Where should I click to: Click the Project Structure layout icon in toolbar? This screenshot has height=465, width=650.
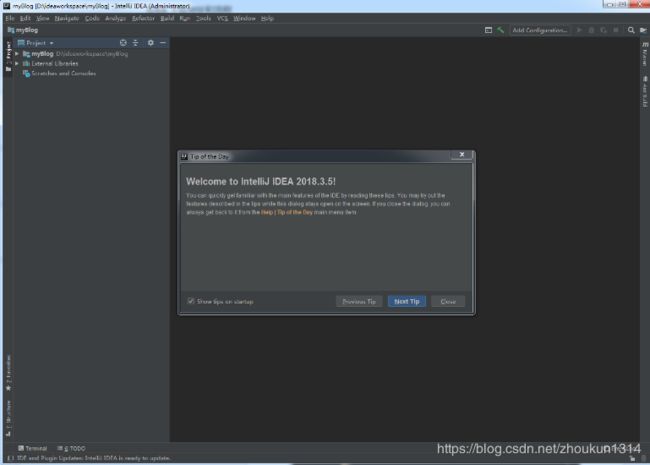click(x=488, y=30)
